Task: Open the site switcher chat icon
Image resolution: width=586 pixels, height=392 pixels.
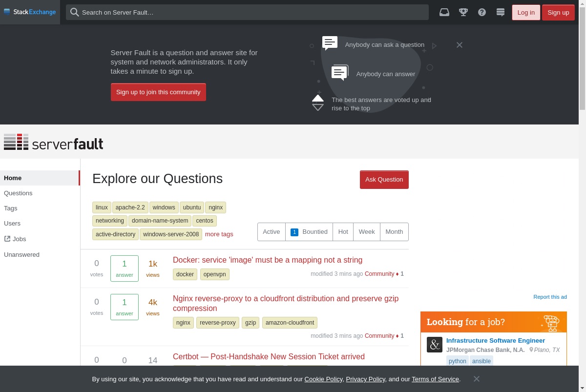Action: pyautogui.click(x=501, y=12)
